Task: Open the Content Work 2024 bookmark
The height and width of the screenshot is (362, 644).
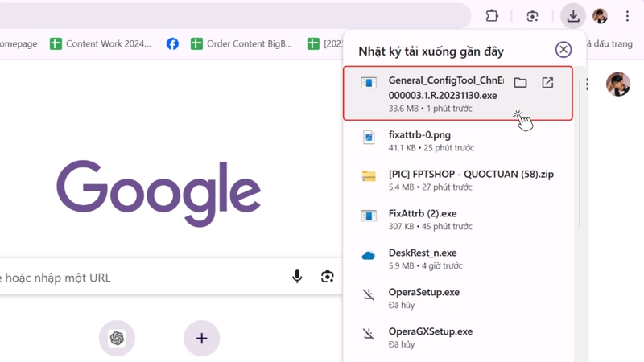Action: coord(101,43)
